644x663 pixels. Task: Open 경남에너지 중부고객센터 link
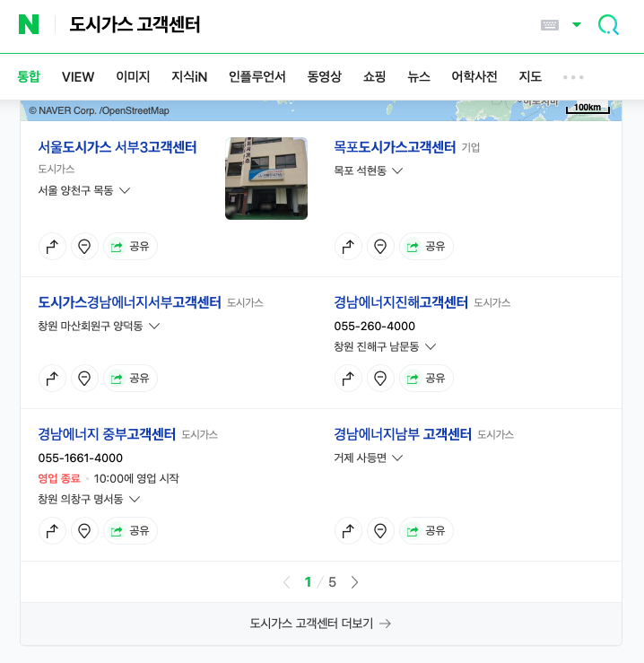pos(107,434)
